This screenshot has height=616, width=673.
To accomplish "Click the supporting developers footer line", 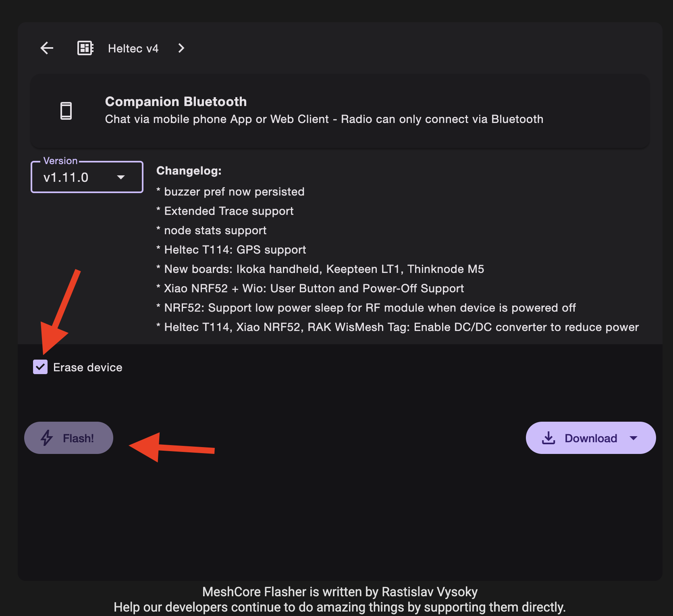I will click(x=340, y=607).
